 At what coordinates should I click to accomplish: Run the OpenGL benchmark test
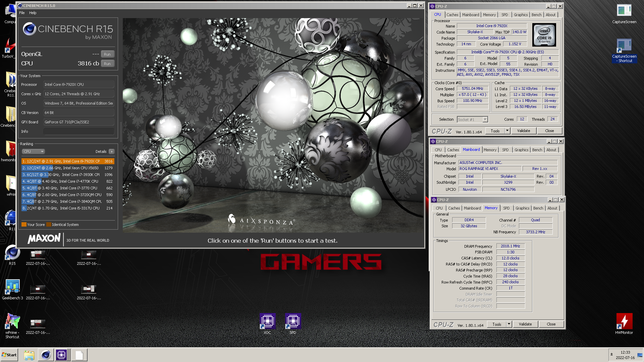click(x=107, y=54)
